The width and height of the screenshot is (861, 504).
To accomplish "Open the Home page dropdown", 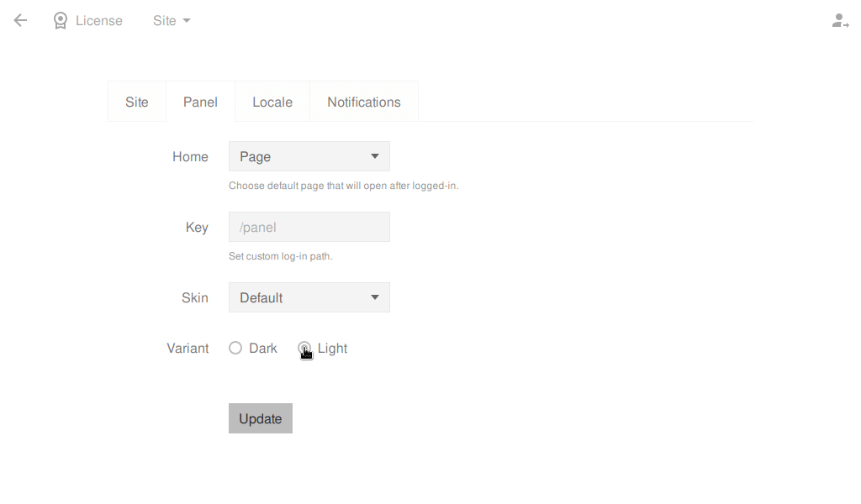I will click(x=309, y=156).
